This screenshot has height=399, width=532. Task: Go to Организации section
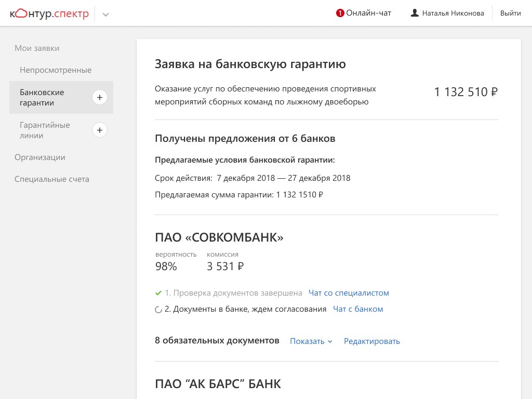tap(40, 157)
